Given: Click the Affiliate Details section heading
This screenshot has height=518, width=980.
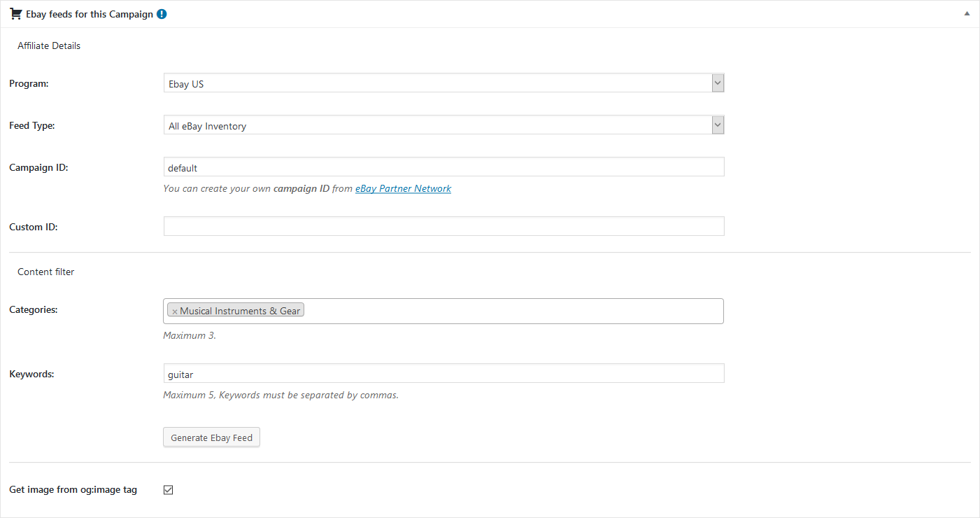Looking at the screenshot, I should [x=49, y=45].
